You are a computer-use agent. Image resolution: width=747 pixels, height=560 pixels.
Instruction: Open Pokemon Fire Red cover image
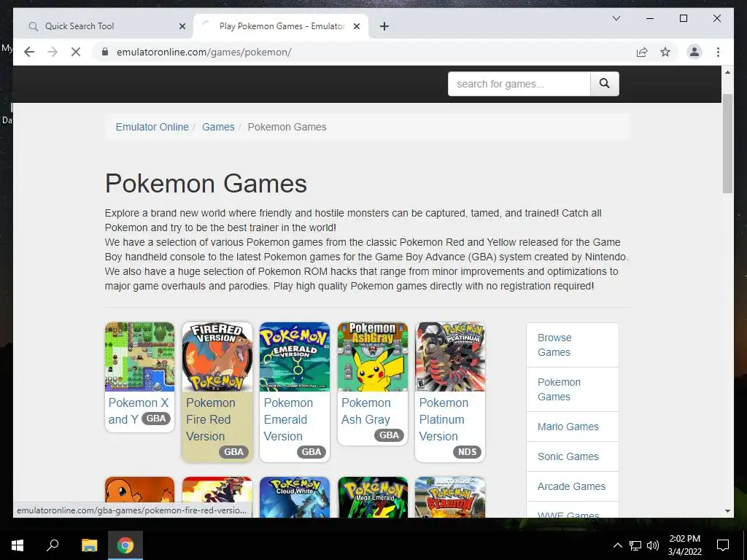tap(217, 357)
